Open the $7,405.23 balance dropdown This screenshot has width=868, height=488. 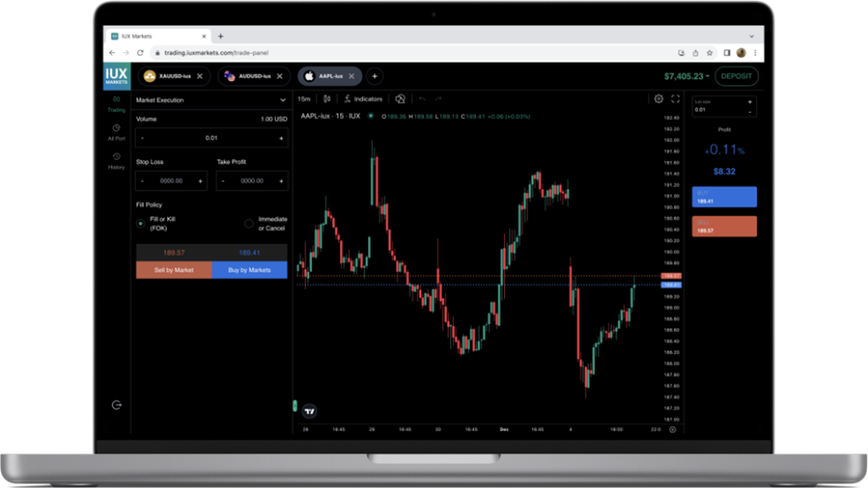click(686, 77)
